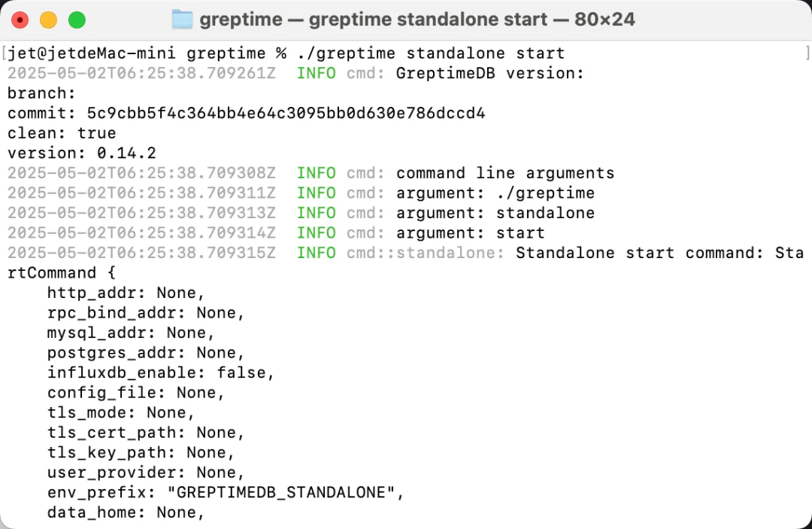Click the 'command line arguments' log text

coord(505,173)
